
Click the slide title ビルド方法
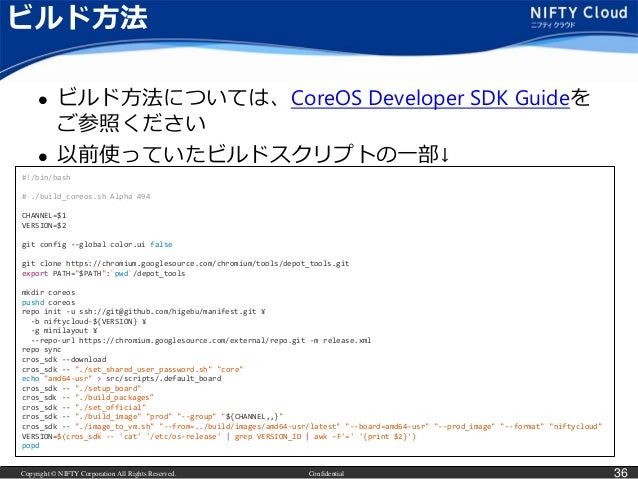pyautogui.click(x=77, y=17)
